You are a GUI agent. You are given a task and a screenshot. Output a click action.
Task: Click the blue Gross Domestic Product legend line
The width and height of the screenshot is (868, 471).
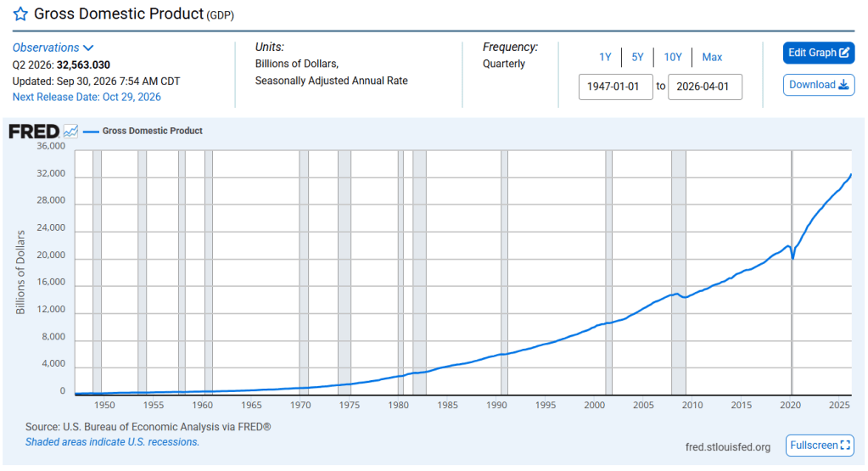91,132
